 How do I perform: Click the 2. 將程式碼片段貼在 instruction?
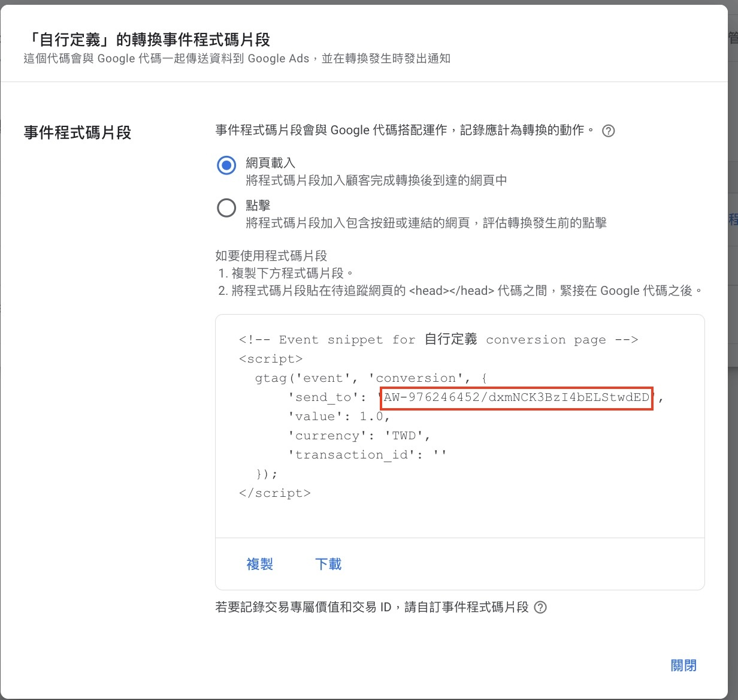(x=460, y=291)
